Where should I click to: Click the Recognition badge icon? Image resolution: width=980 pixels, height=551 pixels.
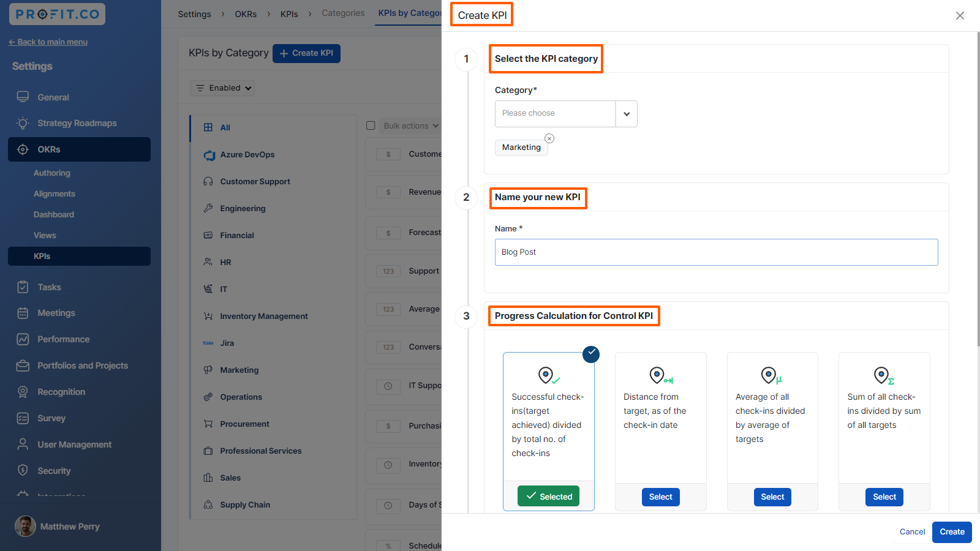tap(23, 392)
